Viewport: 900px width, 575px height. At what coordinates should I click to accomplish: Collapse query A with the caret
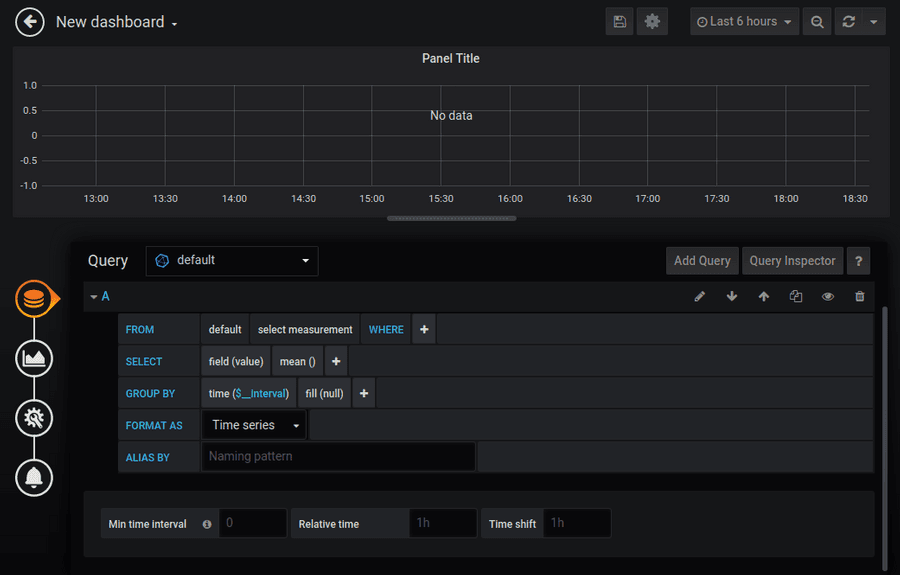pyautogui.click(x=94, y=297)
